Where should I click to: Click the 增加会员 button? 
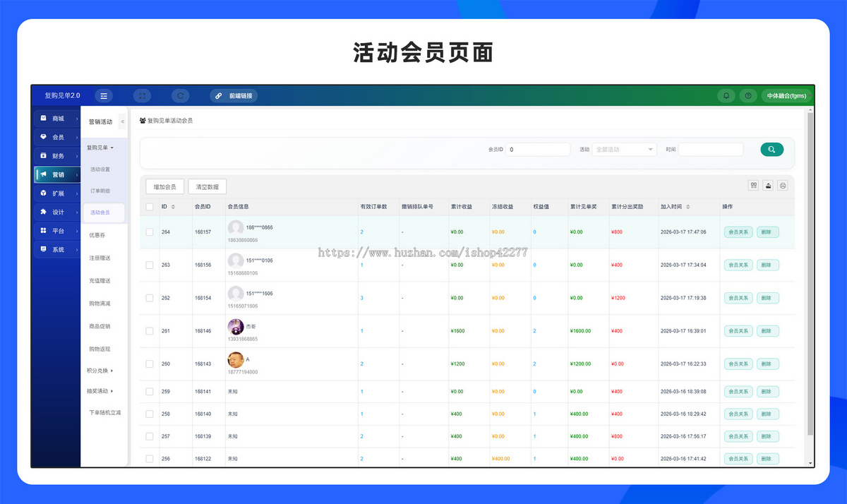(x=164, y=187)
